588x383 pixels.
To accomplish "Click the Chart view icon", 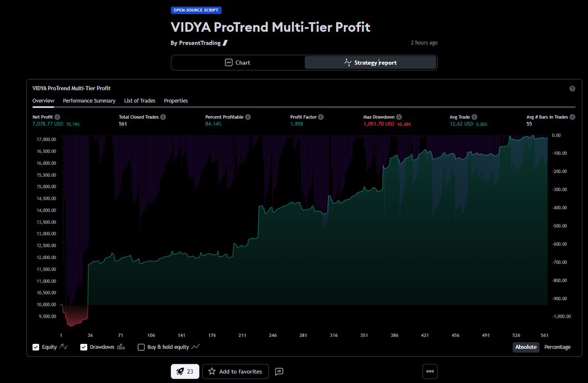I will 229,63.
